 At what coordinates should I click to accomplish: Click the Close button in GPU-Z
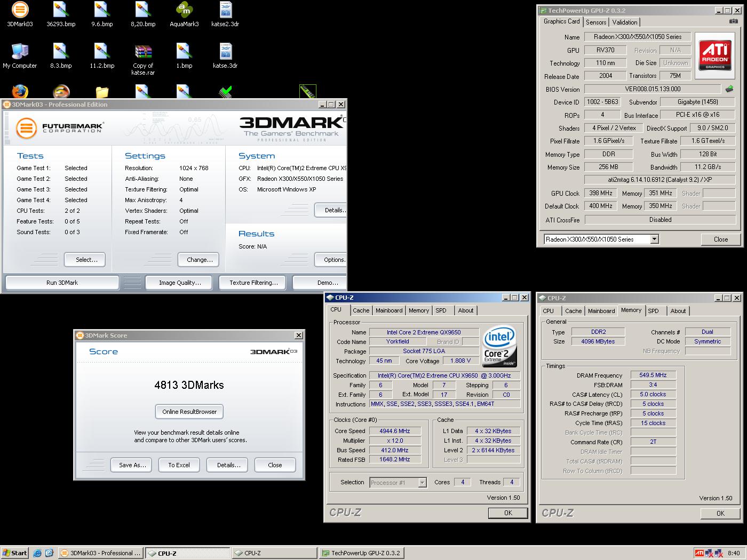click(721, 239)
